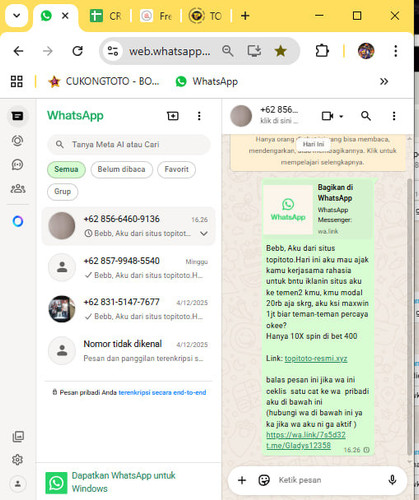Open CUKONGTOTO bookmark

pos(104,81)
